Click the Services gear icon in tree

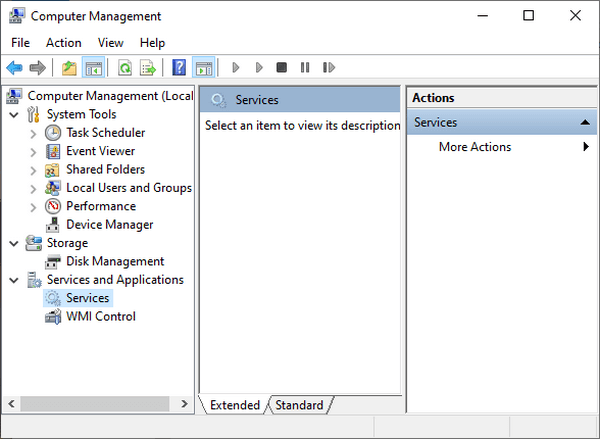(x=53, y=298)
